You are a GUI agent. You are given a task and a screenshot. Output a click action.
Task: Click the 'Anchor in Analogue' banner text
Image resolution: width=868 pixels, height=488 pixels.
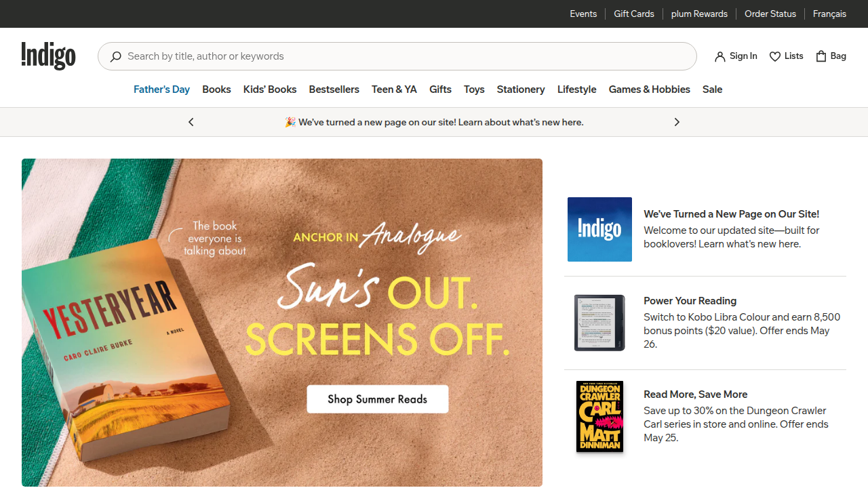coord(377,237)
